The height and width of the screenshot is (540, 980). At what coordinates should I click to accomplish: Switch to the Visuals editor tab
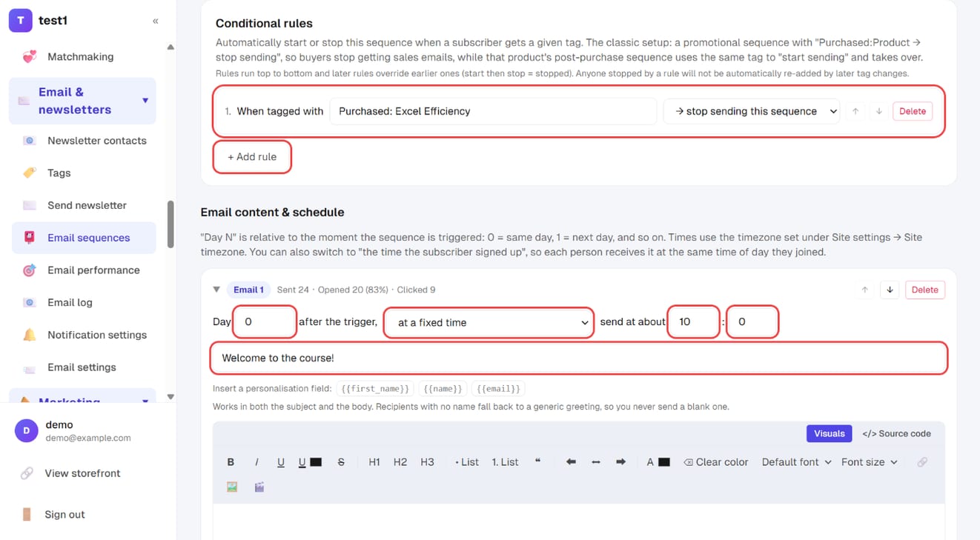tap(829, 434)
